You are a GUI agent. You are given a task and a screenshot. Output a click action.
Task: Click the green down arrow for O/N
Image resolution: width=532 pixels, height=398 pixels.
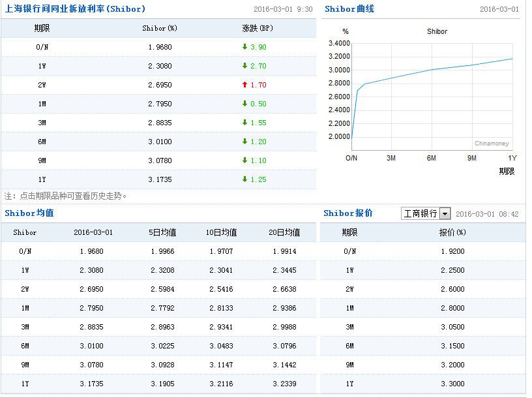tap(244, 47)
